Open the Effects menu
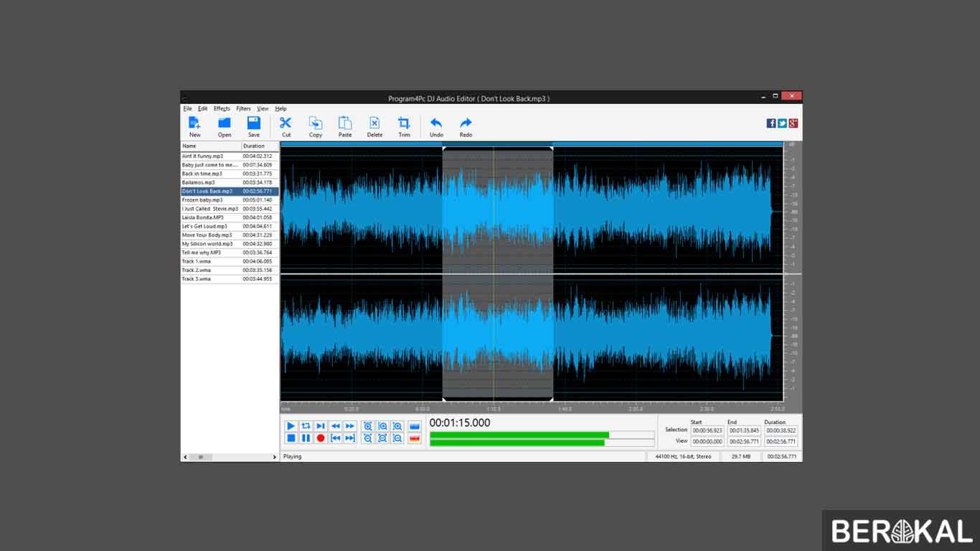This screenshot has height=551, width=980. click(x=221, y=108)
